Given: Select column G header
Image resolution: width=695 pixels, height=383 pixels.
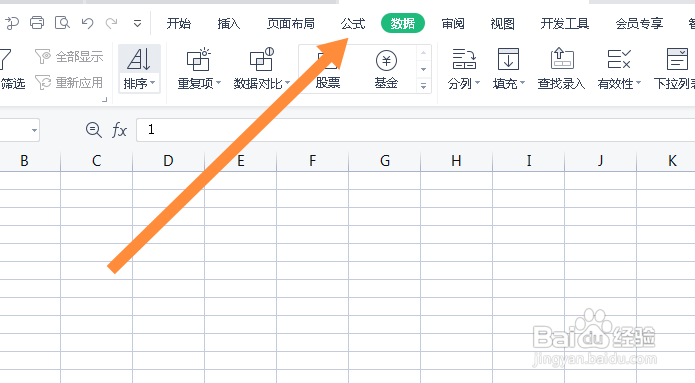Looking at the screenshot, I should (385, 160).
